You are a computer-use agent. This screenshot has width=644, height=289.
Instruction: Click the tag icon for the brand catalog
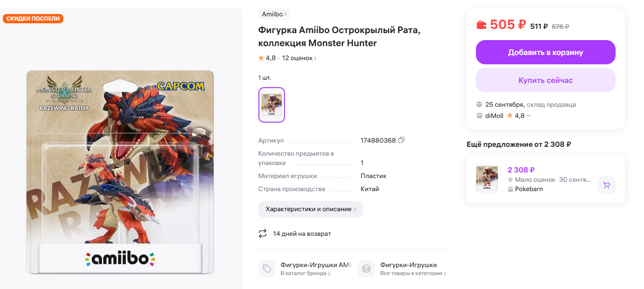pyautogui.click(x=267, y=268)
